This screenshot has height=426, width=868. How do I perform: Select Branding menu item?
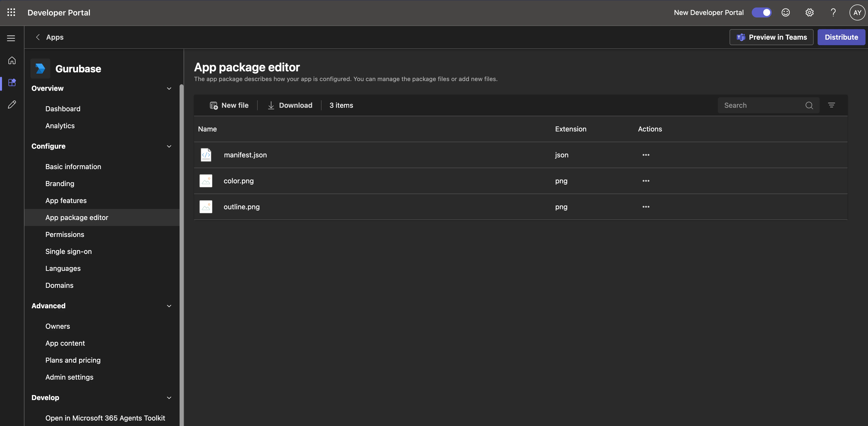(x=102, y=184)
